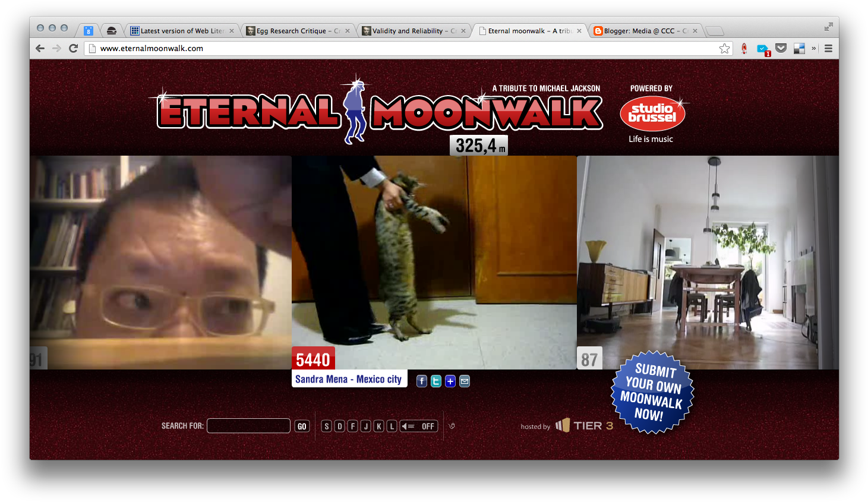Bookmark page with the star icon
The width and height of the screenshot is (868, 502).
(724, 49)
